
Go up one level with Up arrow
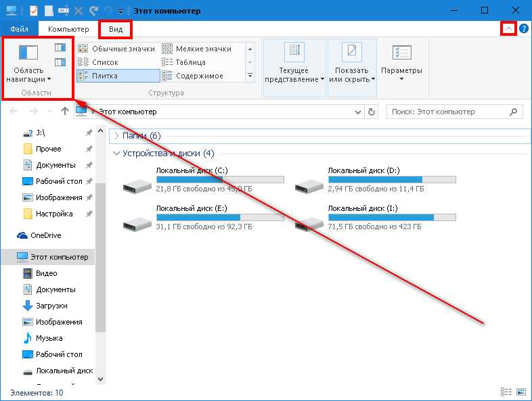(65, 111)
